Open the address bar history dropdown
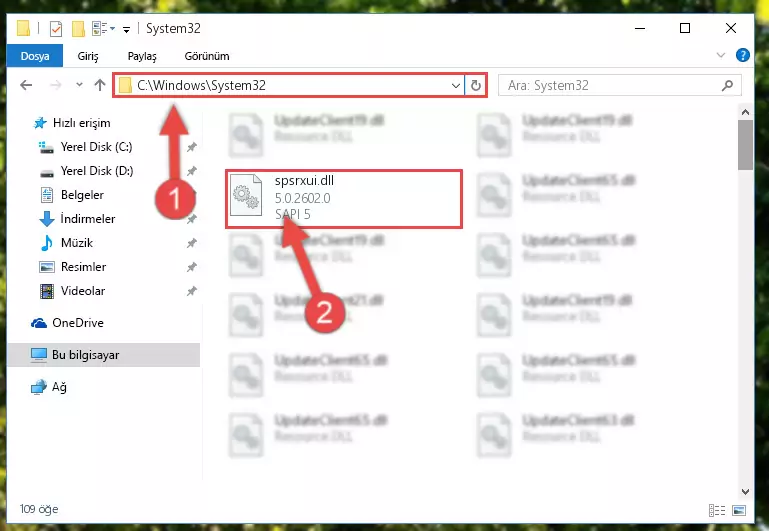Image resolution: width=769 pixels, height=531 pixels. click(x=456, y=86)
